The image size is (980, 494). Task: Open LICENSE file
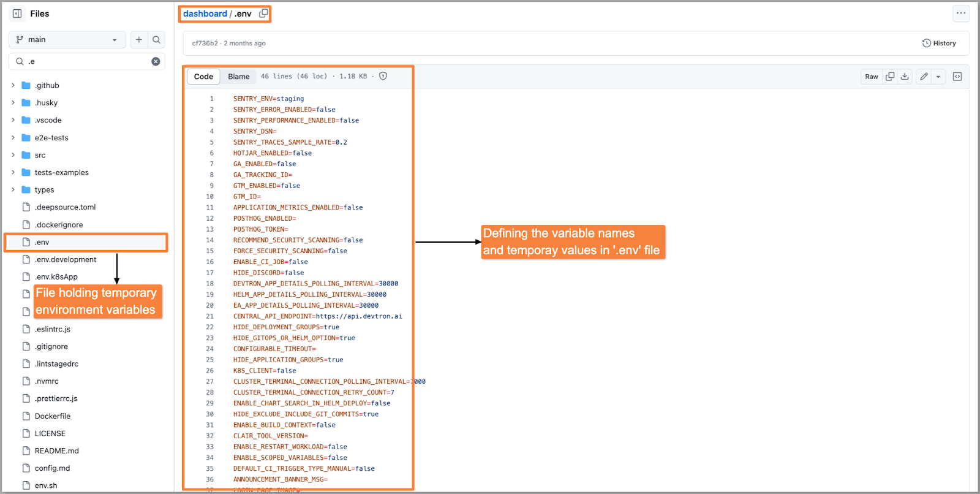coord(50,433)
